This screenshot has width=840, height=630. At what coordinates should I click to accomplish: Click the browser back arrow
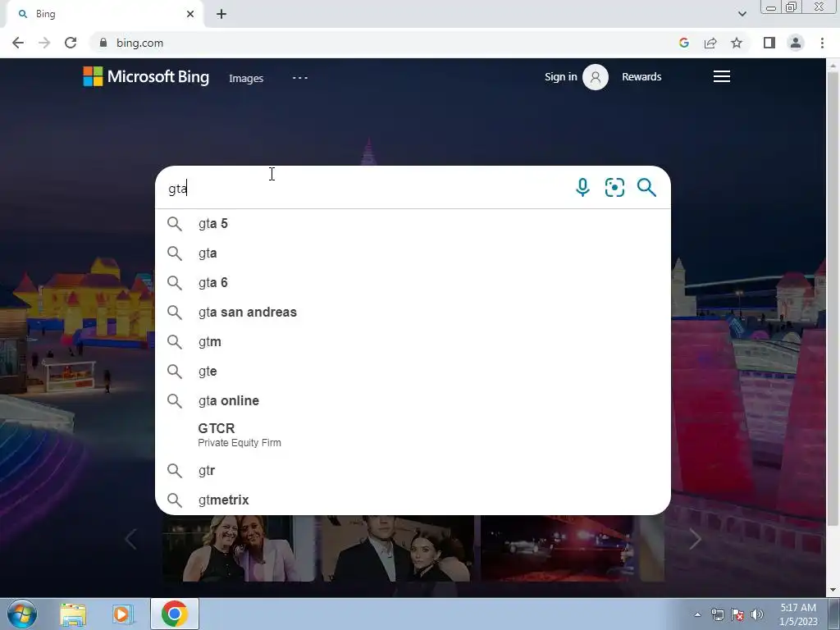18,43
